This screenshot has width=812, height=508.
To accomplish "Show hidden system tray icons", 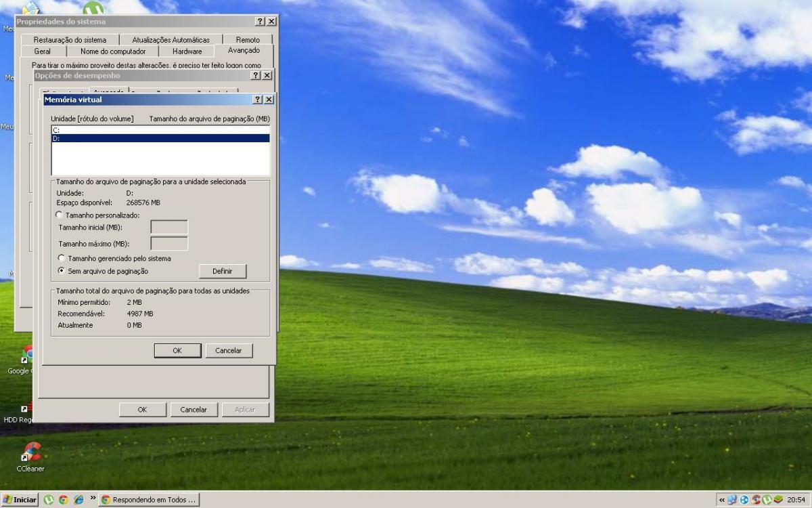I will point(722,500).
